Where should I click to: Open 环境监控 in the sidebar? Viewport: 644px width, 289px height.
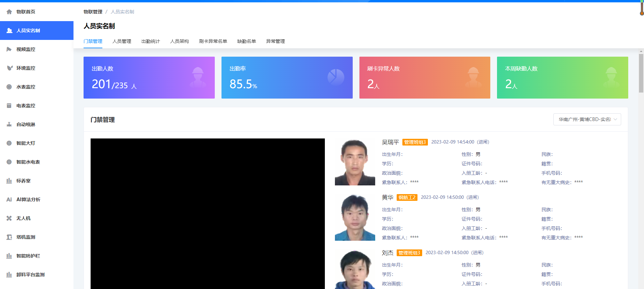click(x=37, y=68)
